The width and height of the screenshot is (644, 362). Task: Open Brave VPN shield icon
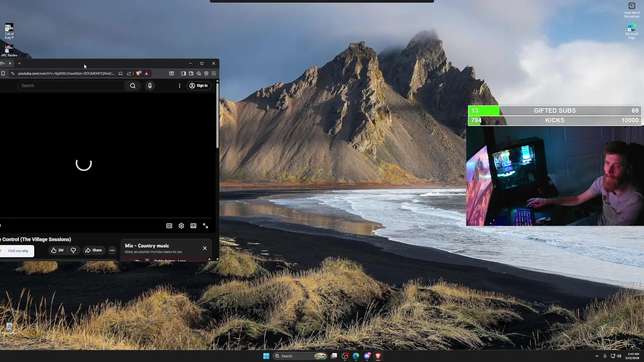coord(206,73)
